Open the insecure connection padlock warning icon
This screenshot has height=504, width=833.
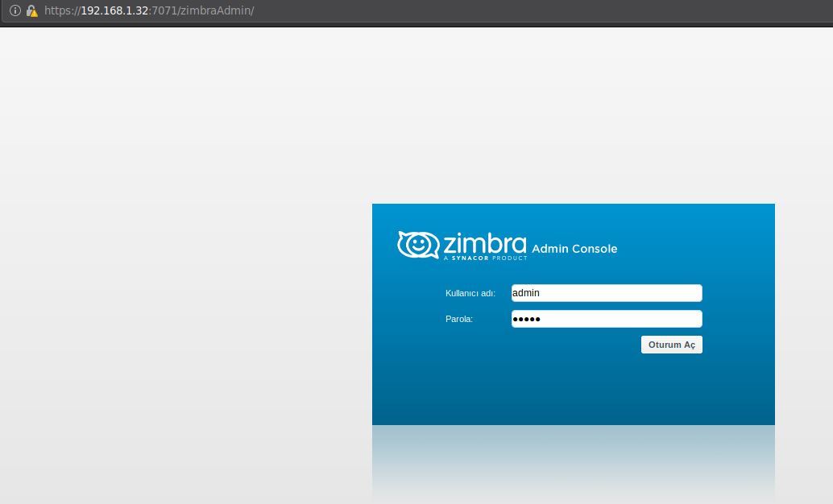[x=32, y=10]
